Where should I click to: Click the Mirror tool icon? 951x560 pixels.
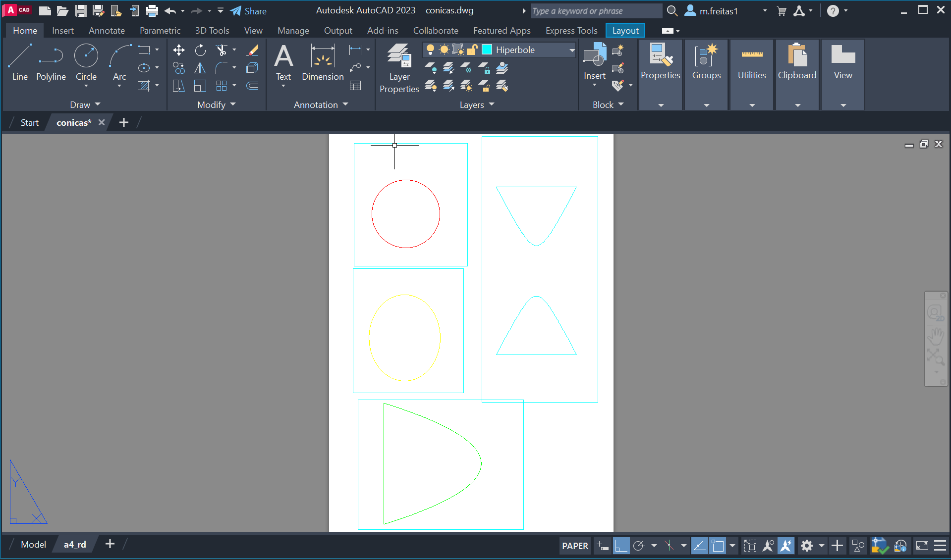point(200,68)
